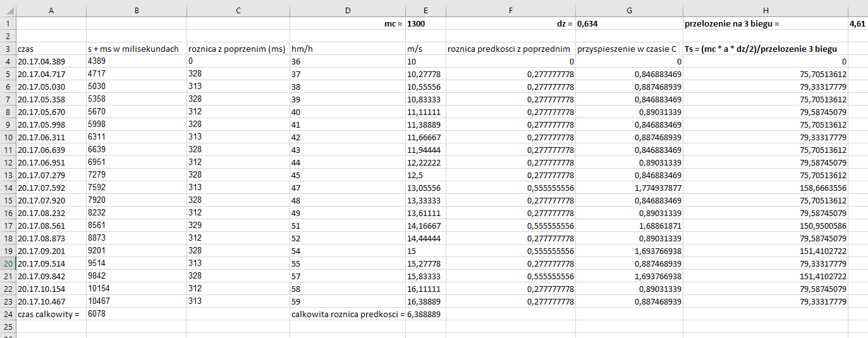Select row 1 header

point(8,23)
